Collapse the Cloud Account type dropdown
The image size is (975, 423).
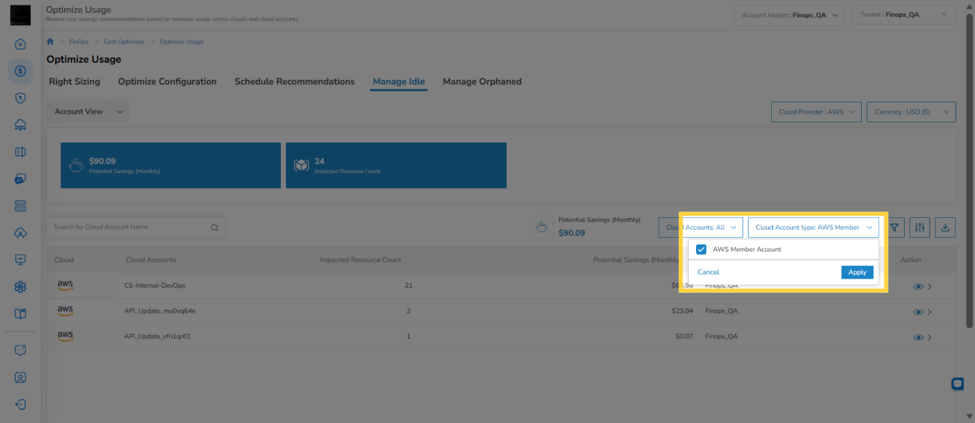click(x=813, y=228)
